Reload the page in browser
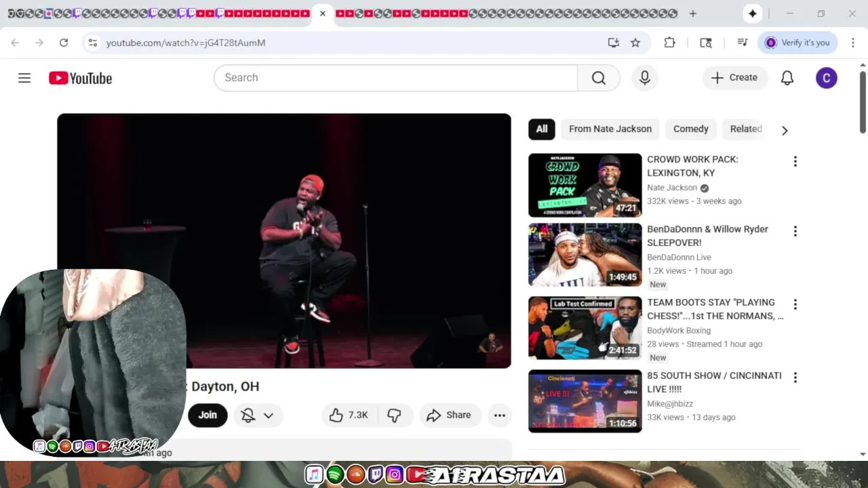868x488 pixels. coord(64,43)
